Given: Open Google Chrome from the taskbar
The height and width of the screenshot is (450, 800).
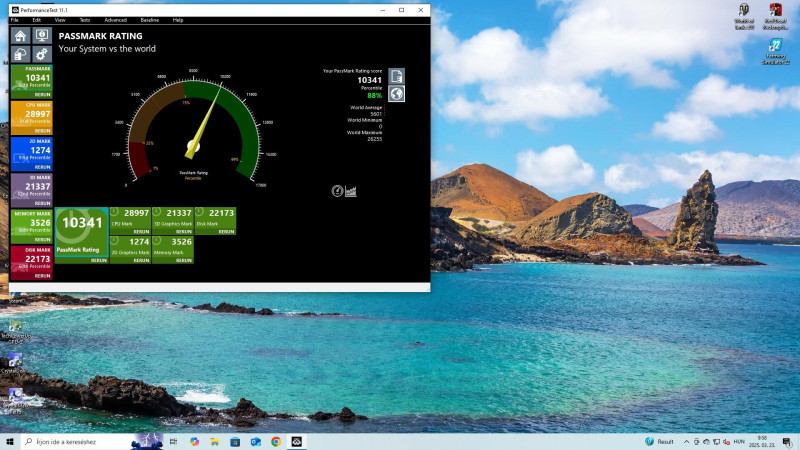Looking at the screenshot, I should (276, 441).
